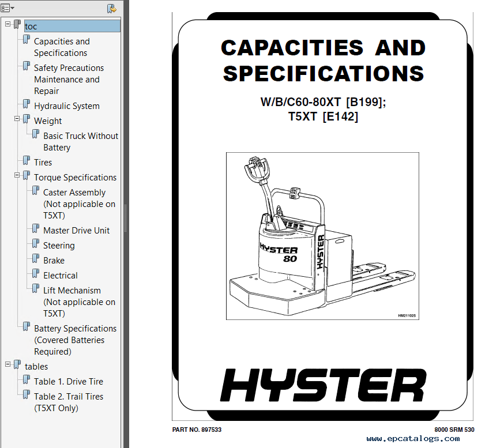Select the toc bookmark
Image resolution: width=489 pixels, height=448 pixels.
coord(72,26)
